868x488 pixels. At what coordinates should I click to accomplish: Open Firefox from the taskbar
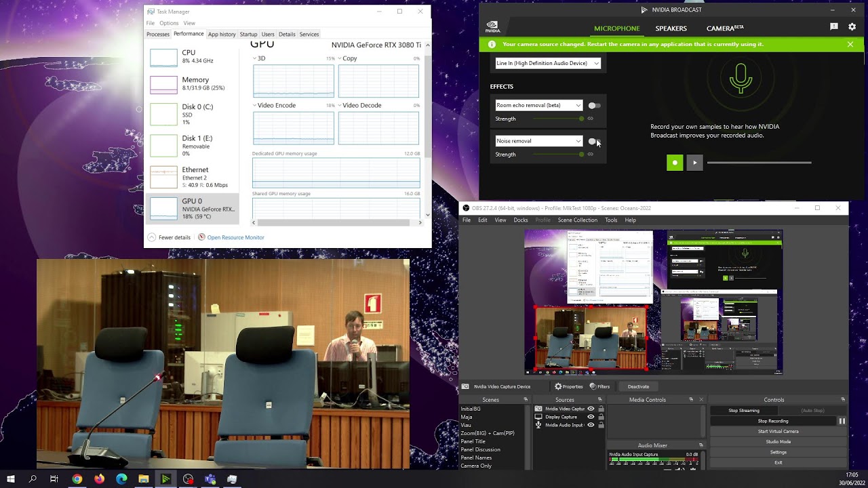click(99, 479)
